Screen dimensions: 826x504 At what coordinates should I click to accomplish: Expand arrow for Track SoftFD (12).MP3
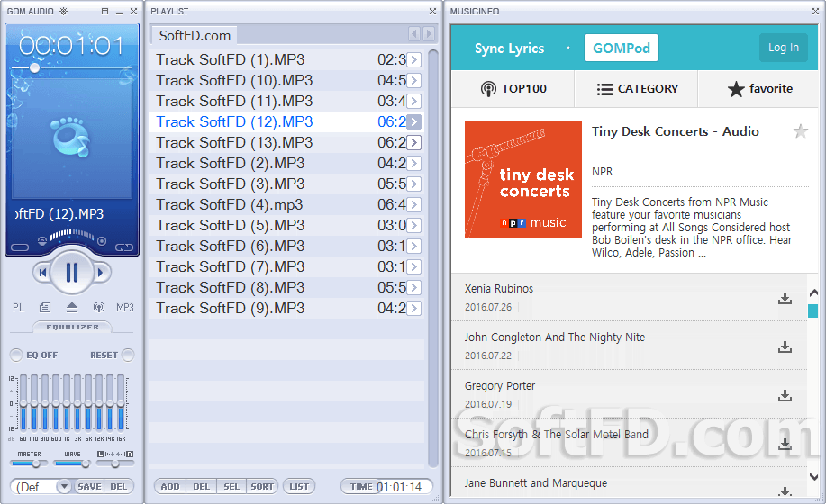coord(414,122)
